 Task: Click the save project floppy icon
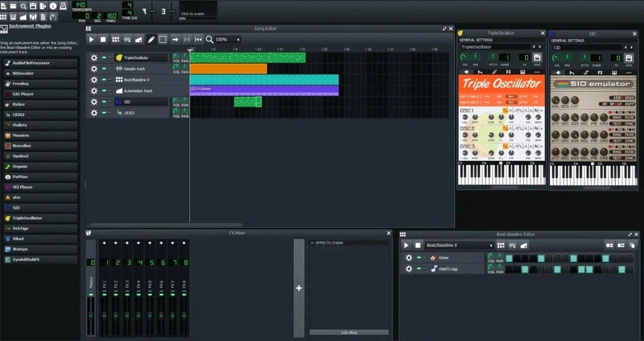pyautogui.click(x=33, y=6)
